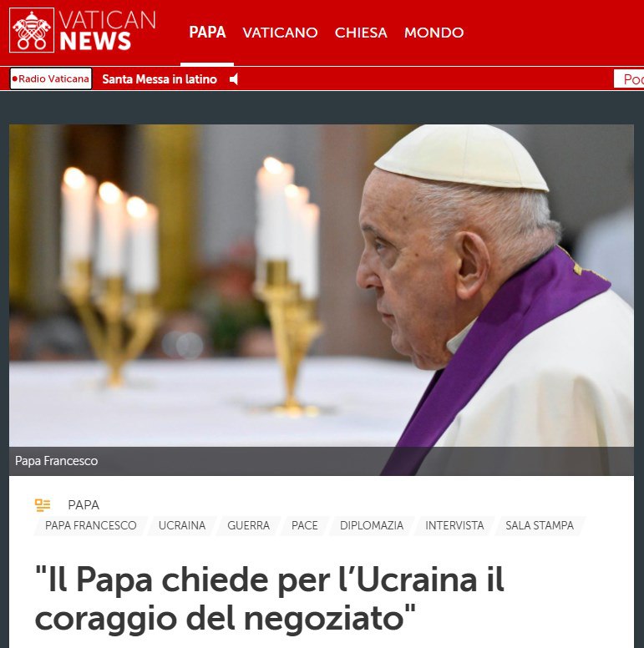Click the Santa Messa in latino program title
644x648 pixels.
point(160,79)
